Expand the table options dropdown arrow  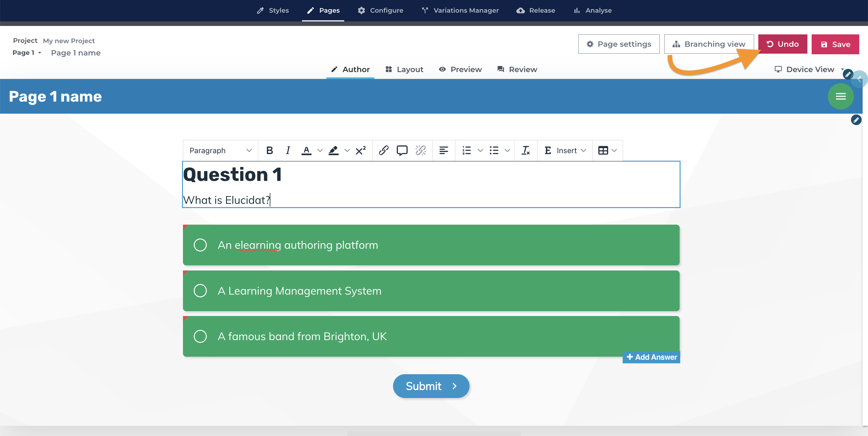[614, 150]
